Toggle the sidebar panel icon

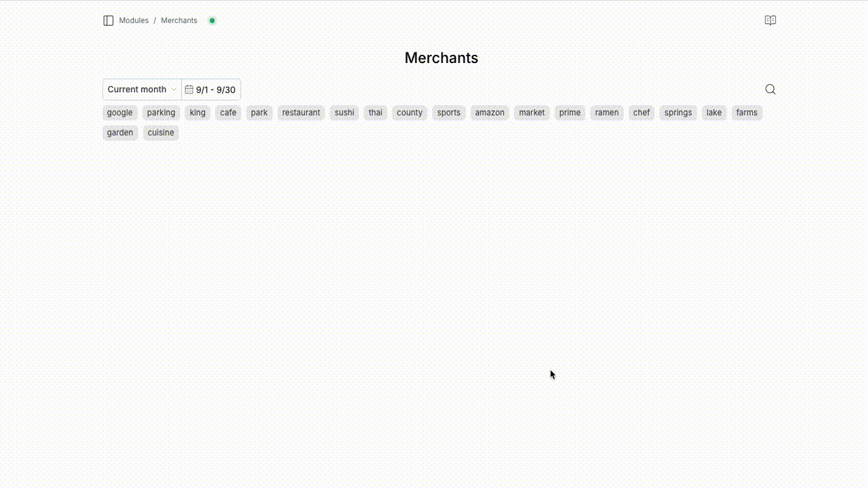108,20
